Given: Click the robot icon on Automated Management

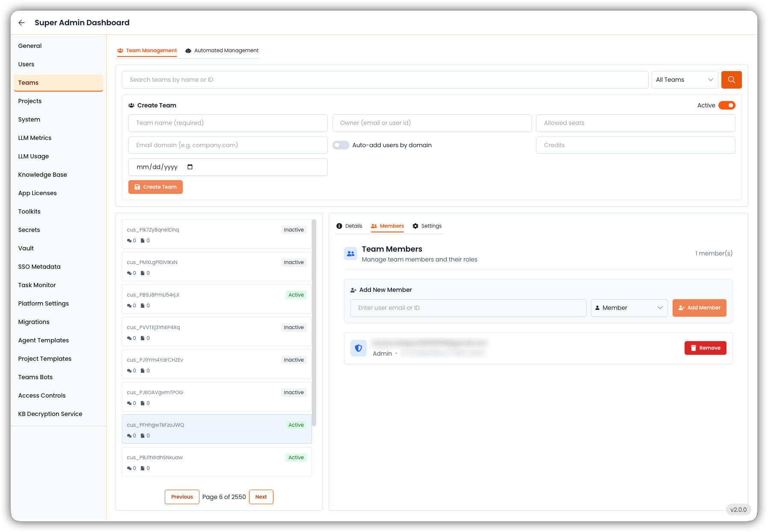Looking at the screenshot, I should 188,51.
